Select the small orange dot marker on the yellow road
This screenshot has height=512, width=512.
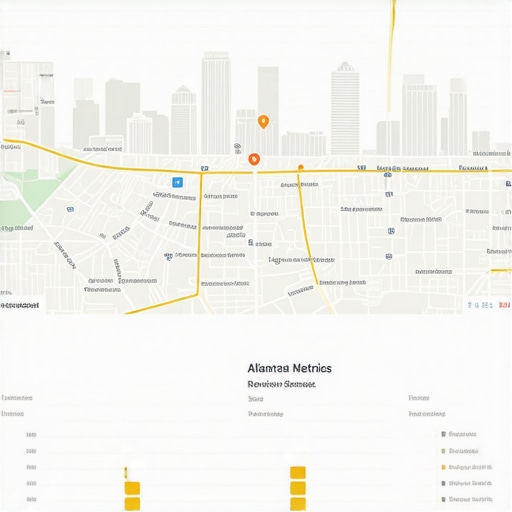tap(301, 168)
